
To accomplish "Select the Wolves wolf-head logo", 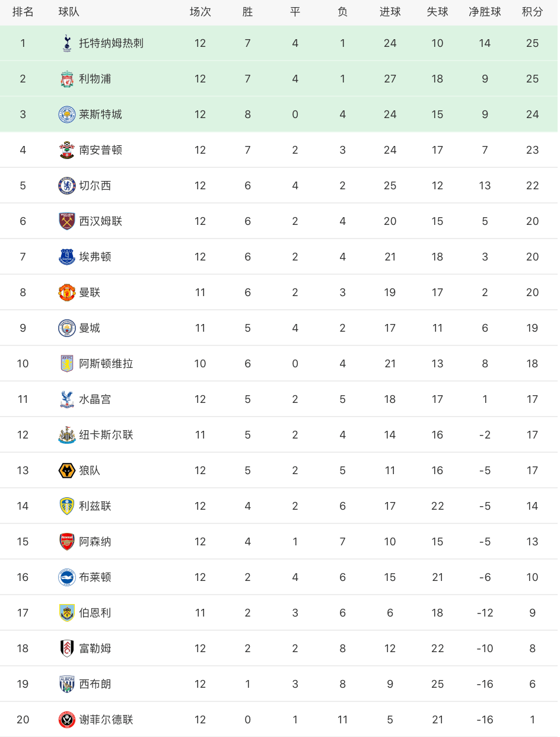I will (x=67, y=471).
